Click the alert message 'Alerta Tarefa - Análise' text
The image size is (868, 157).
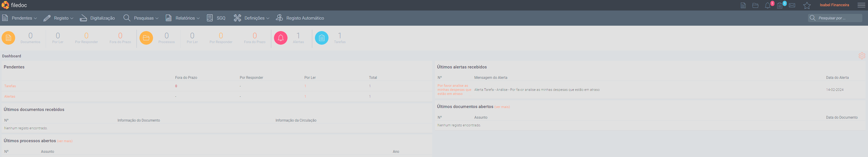[537, 90]
